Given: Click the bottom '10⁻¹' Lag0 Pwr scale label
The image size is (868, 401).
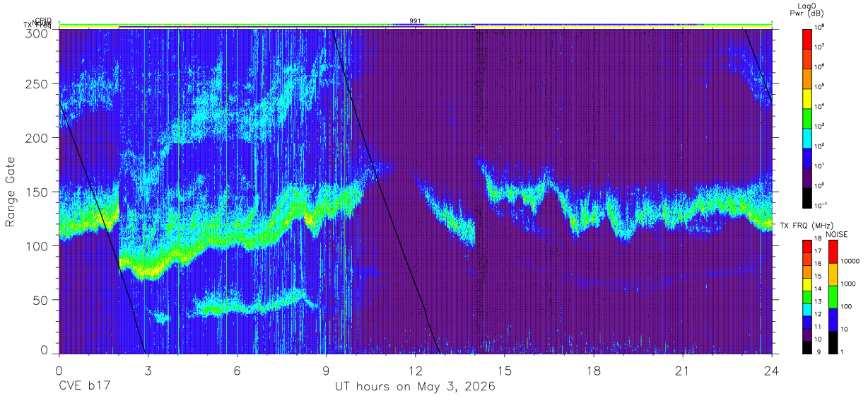Looking at the screenshot, I should 822,206.
